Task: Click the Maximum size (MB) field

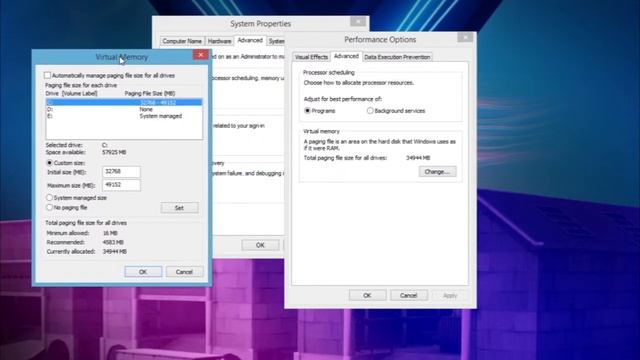Action: (121, 185)
